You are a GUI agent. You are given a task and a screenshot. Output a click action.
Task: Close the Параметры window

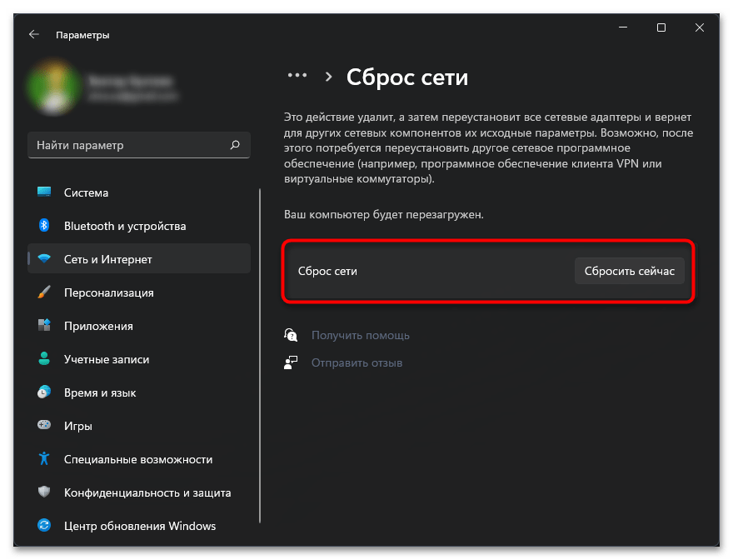[x=700, y=27]
